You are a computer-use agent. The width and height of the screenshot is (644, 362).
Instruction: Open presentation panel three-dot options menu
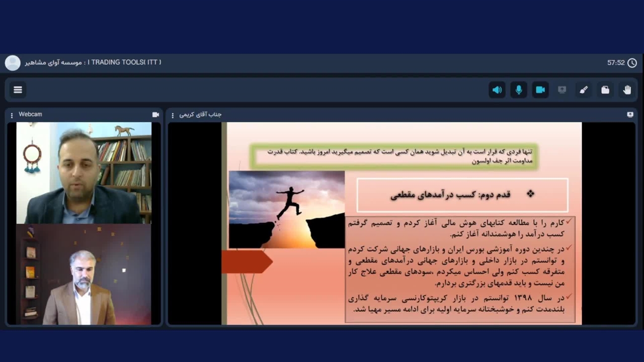coord(173,115)
